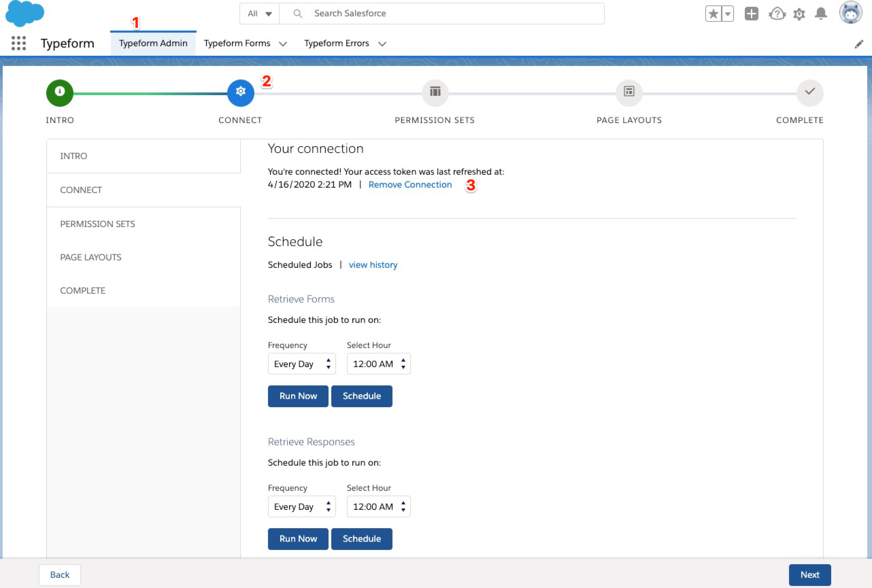Click the pencil edit navigation icon
872x588 pixels.
859,44
